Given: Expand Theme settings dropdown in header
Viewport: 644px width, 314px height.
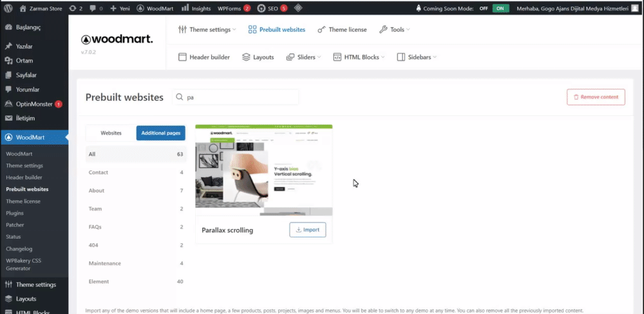Looking at the screenshot, I should coord(207,30).
